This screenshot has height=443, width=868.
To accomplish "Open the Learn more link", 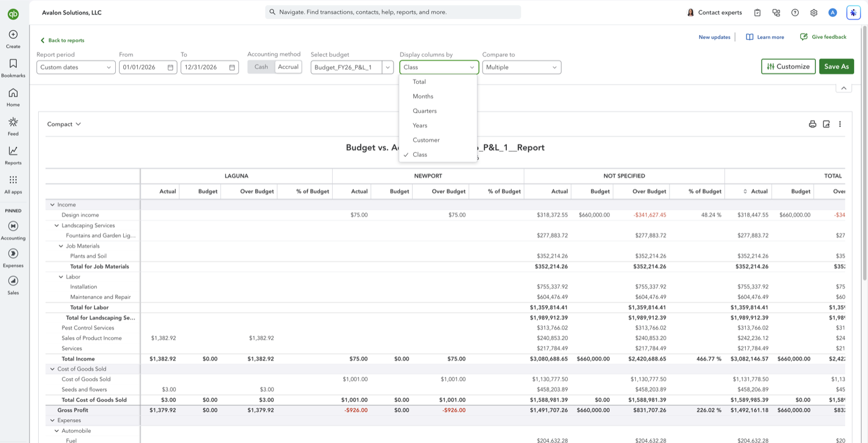I will [x=765, y=37].
